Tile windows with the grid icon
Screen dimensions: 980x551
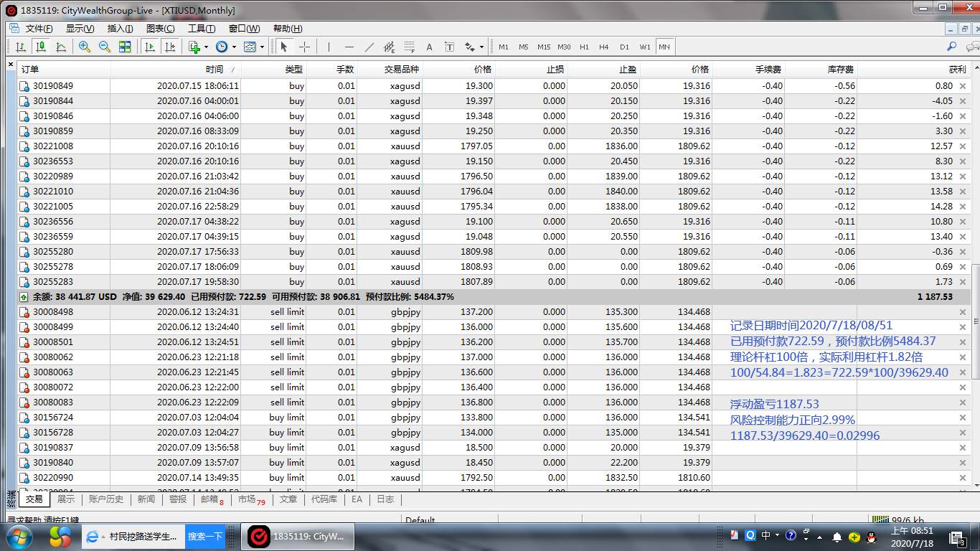[125, 47]
